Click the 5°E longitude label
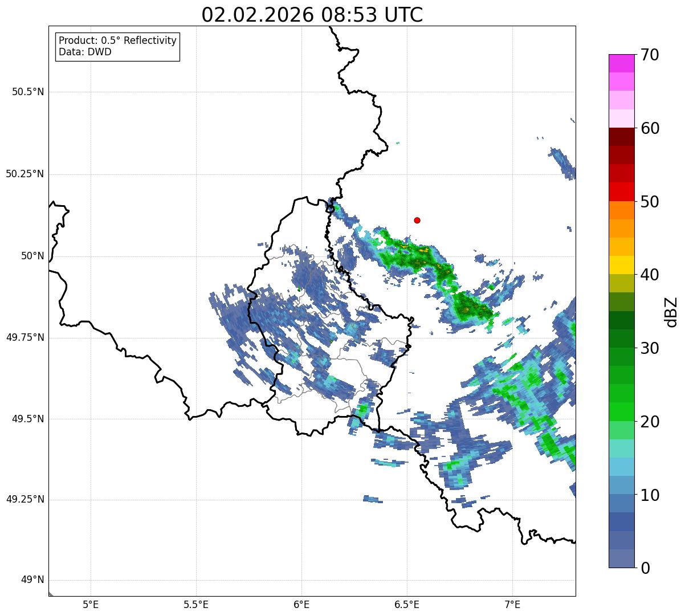The width and height of the screenshot is (685, 616). tap(91, 604)
